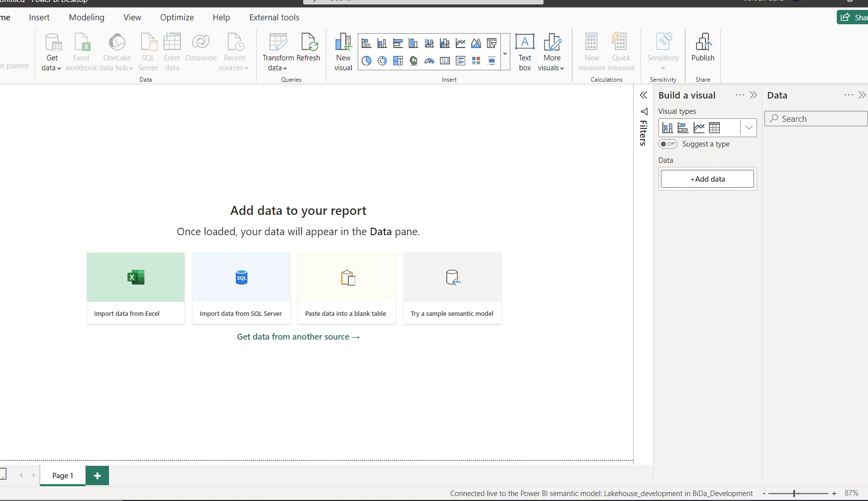Image resolution: width=868 pixels, height=501 pixels.
Task: Follow Get data from another source link
Action: (298, 337)
